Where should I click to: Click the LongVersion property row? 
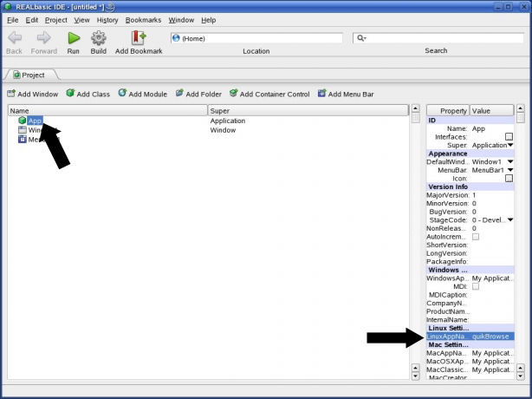tap(470, 253)
